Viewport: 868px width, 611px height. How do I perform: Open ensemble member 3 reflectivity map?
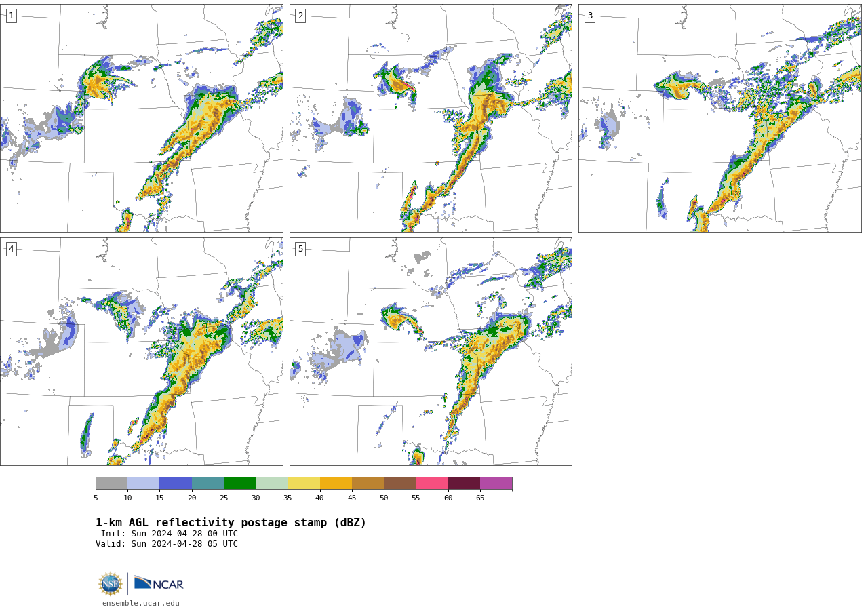point(720,119)
